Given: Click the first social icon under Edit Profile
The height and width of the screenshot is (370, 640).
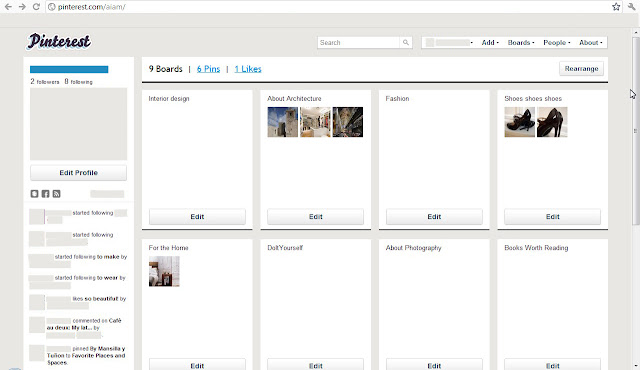Looking at the screenshot, I should coord(34,194).
